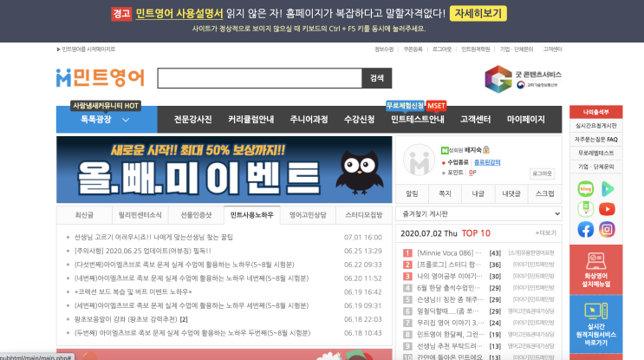The width and height of the screenshot is (644, 360).
Task: Click the 민트영어 logo
Action: pyautogui.click(x=101, y=78)
